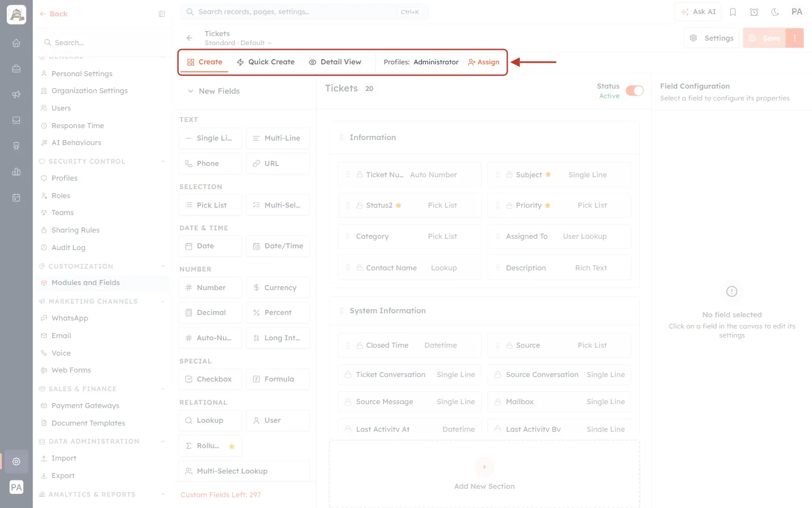The height and width of the screenshot is (508, 812).
Task: Open the alarm clock reminders icon
Action: coord(754,12)
